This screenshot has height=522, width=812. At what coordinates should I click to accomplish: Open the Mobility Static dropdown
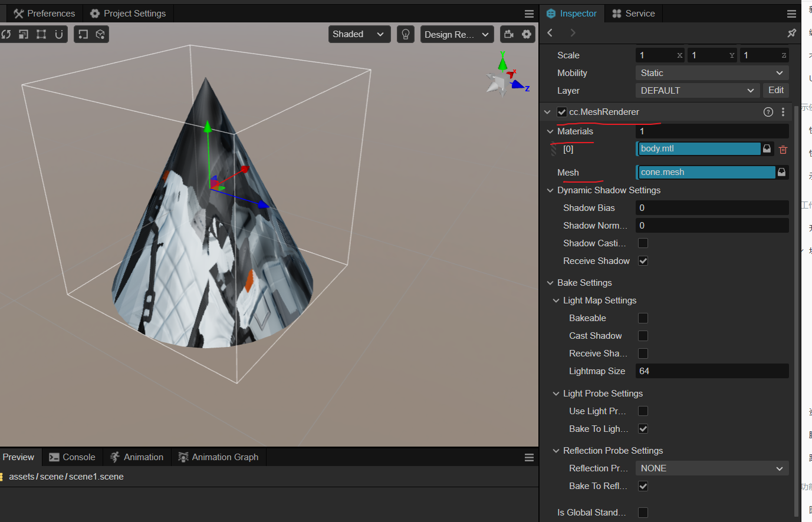712,73
